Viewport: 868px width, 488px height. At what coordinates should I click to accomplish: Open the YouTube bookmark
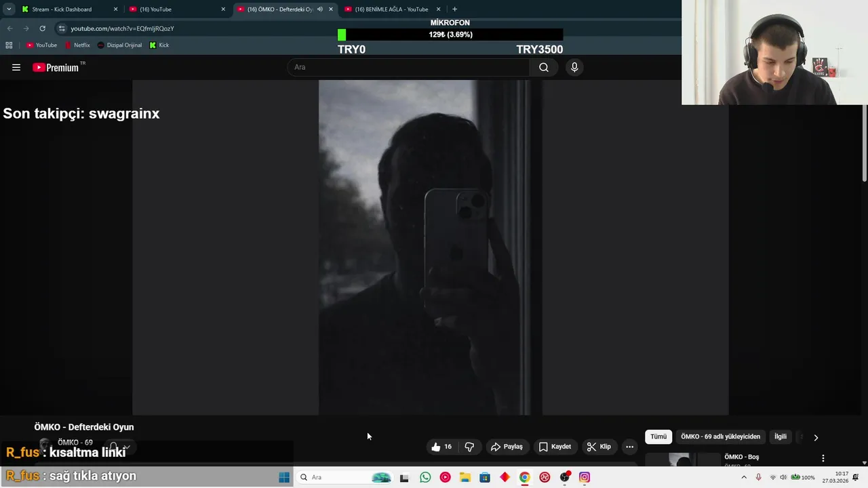(x=41, y=45)
